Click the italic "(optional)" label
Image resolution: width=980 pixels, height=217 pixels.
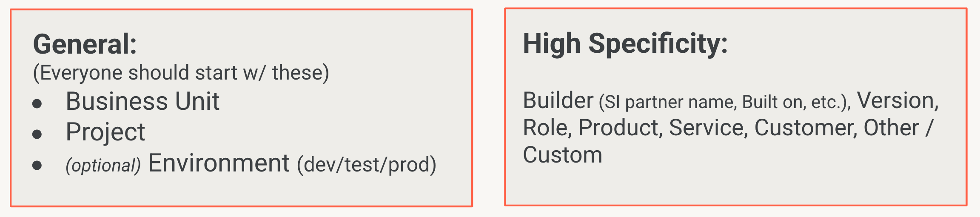click(103, 165)
